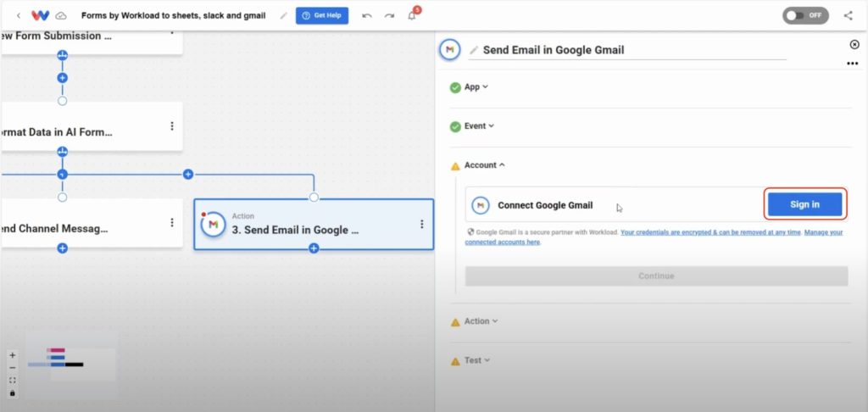
Task: Redo the last change
Action: click(x=388, y=15)
